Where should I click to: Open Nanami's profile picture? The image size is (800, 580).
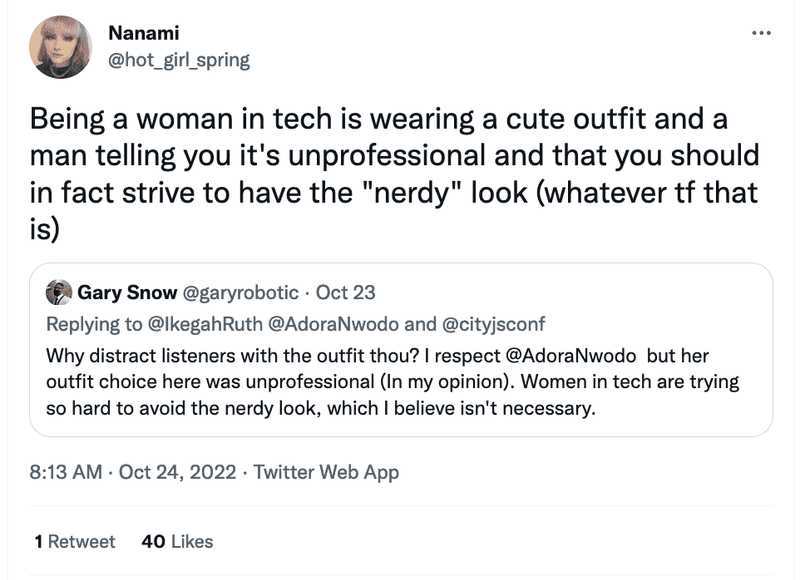tap(60, 47)
